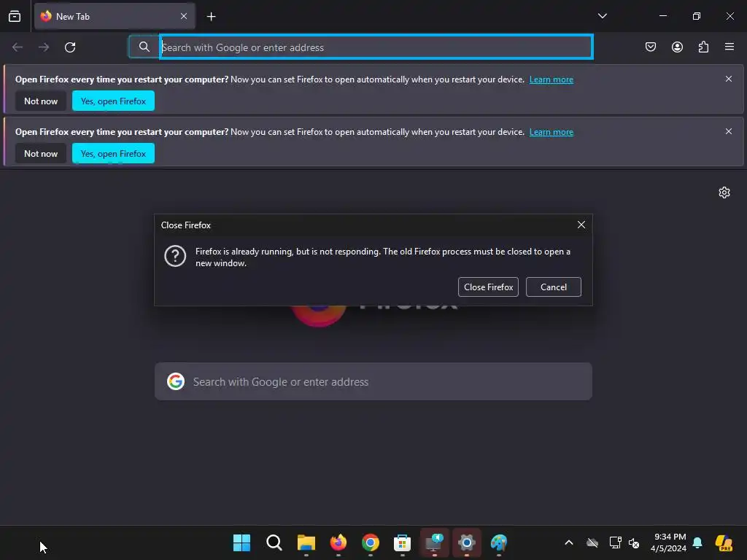
Task: Restore down the Firefox window
Action: [x=696, y=16]
